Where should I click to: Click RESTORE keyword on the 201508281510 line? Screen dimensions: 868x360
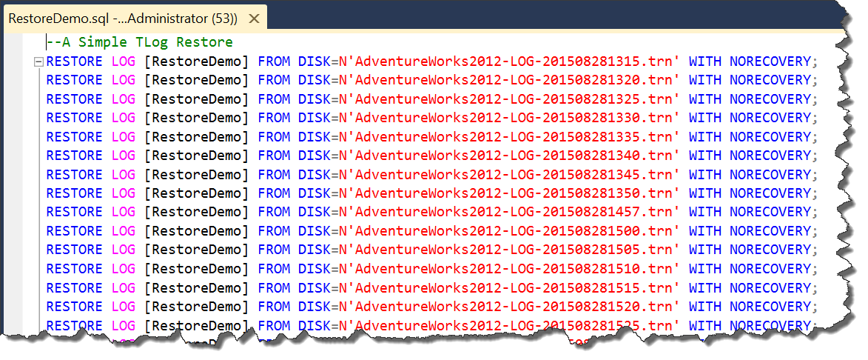coord(74,269)
